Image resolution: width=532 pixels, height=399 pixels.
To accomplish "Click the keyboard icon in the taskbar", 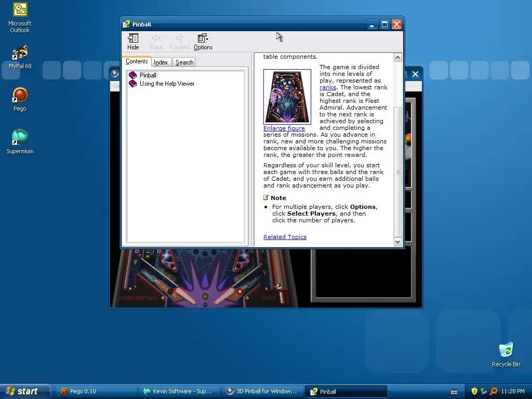I will pyautogui.click(x=454, y=392).
